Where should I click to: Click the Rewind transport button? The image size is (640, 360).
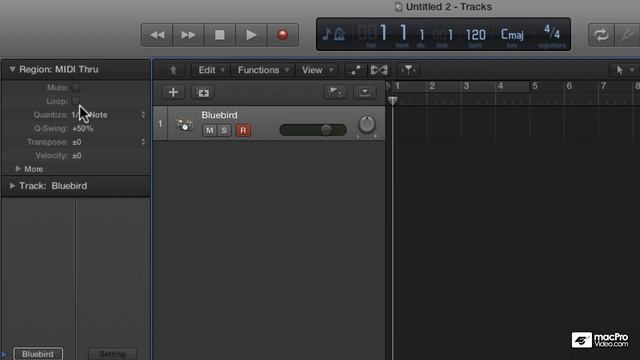tap(157, 35)
